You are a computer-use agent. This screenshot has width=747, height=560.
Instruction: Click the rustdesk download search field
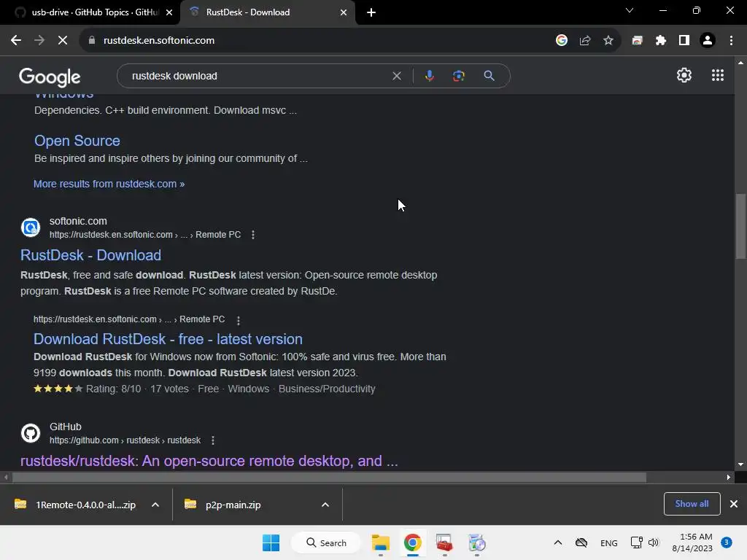(258, 76)
